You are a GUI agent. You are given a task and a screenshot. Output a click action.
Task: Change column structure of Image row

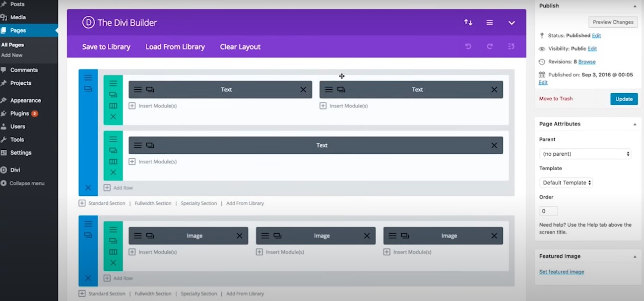[x=113, y=252]
